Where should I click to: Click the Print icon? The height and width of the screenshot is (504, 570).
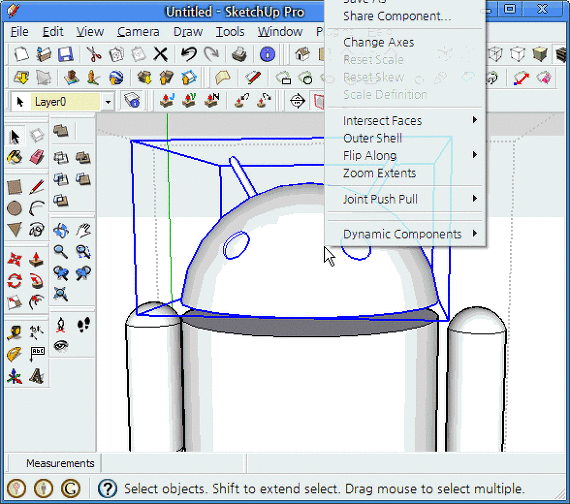click(240, 55)
